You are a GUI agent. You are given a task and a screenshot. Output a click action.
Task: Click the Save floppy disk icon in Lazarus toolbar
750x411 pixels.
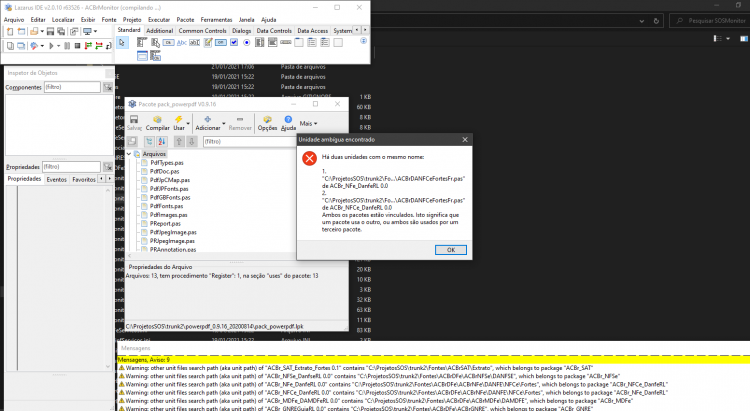tap(50, 32)
